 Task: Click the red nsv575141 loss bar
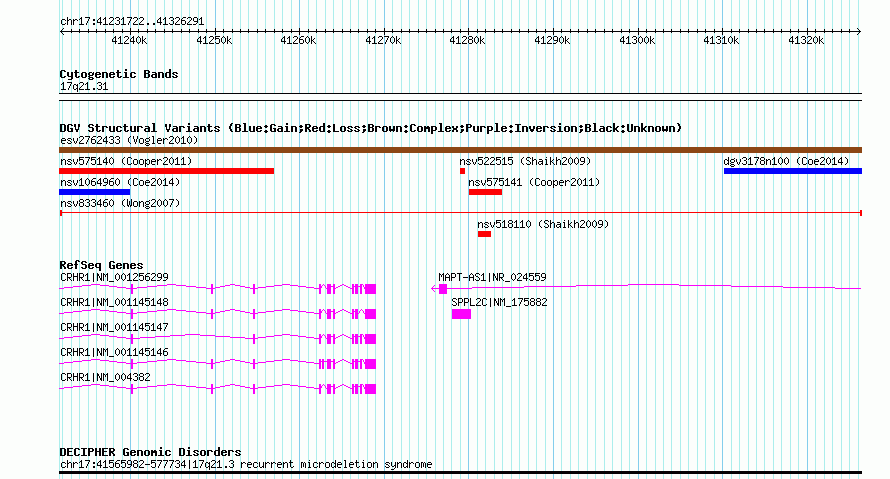pos(485,192)
